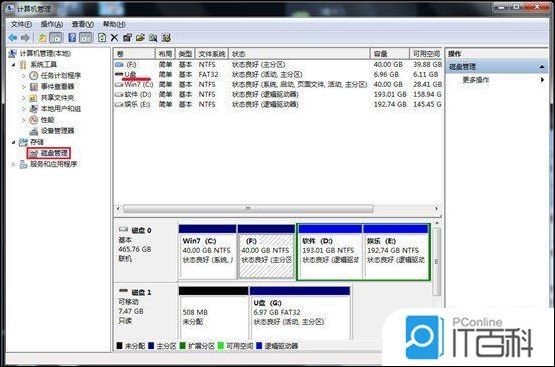Click the black X Delete toolbar icon
Image resolution: width=555 pixels, height=367 pixels.
pyautogui.click(x=114, y=38)
